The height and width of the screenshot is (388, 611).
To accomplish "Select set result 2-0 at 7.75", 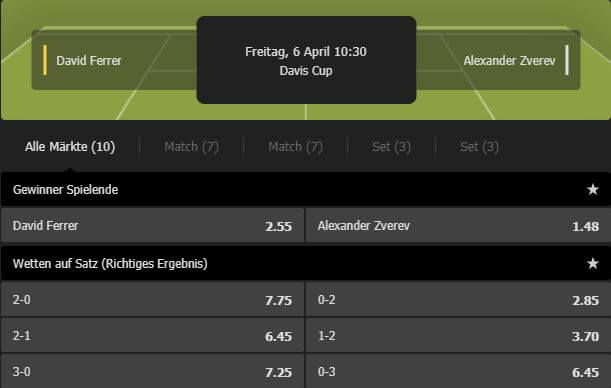I will coord(152,300).
